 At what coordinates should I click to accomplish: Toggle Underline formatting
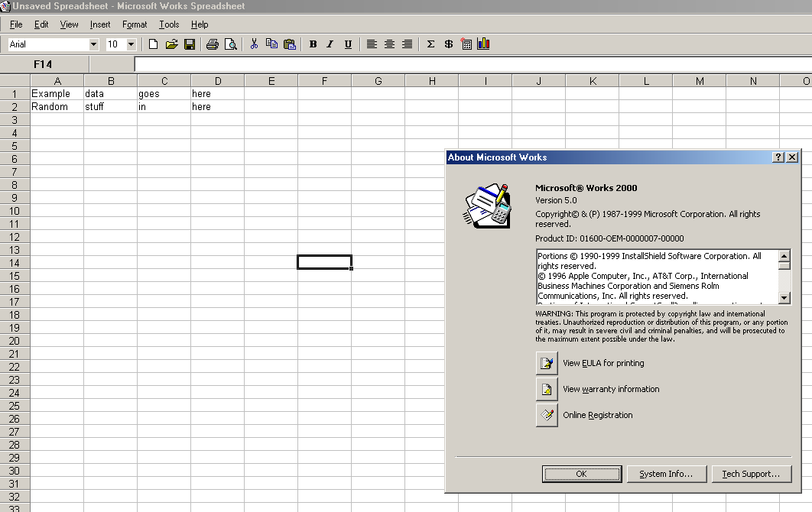348,44
